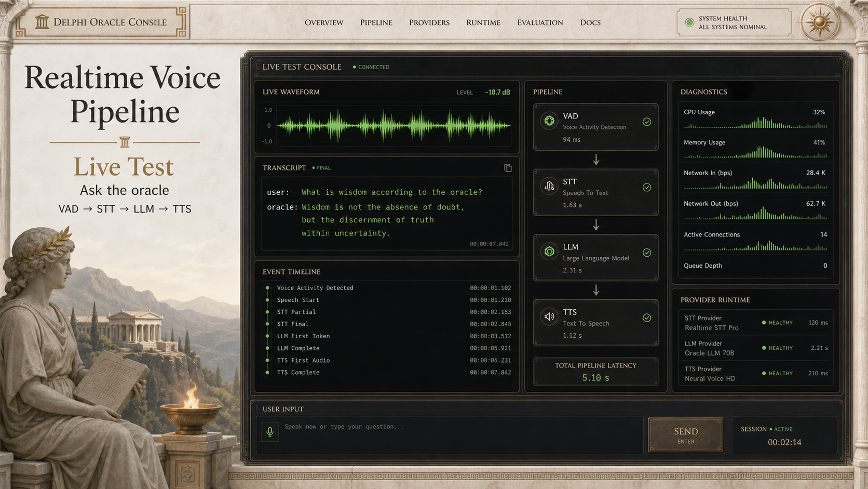Click the LLM green checkmark status
The image size is (868, 489).
pos(647,253)
